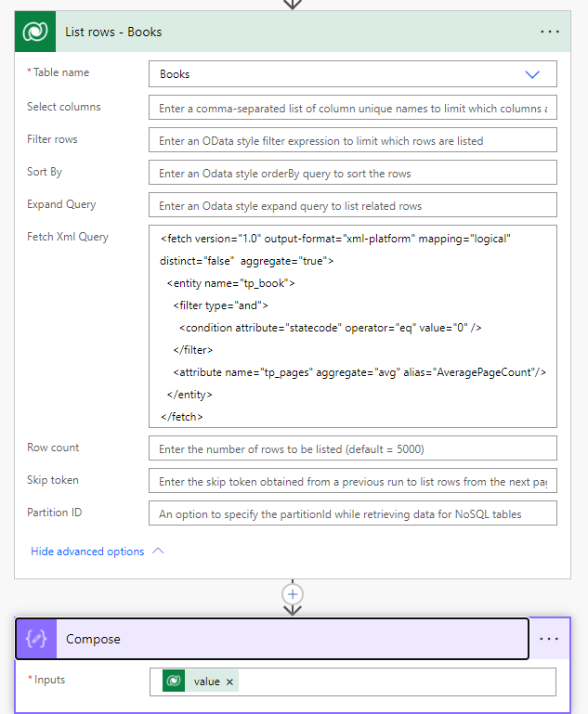Click the Dataverse icon on List rows header
This screenshot has height=714, width=588.
[x=35, y=32]
